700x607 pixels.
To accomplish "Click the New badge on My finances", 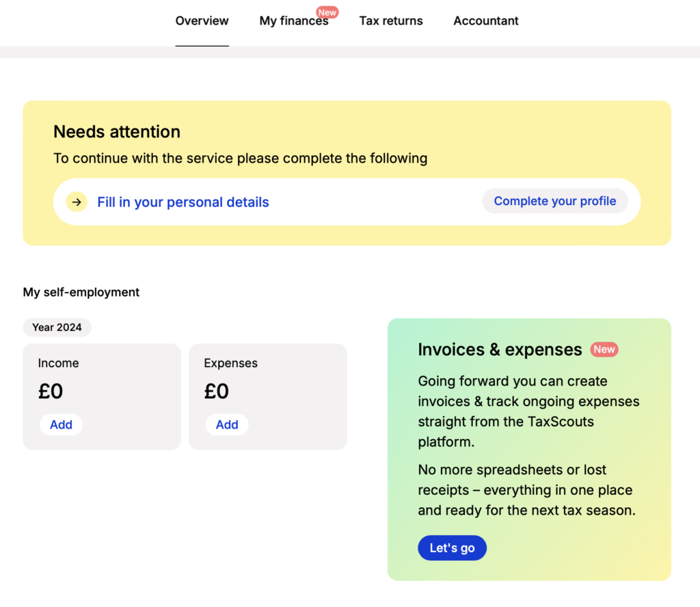I will [327, 12].
